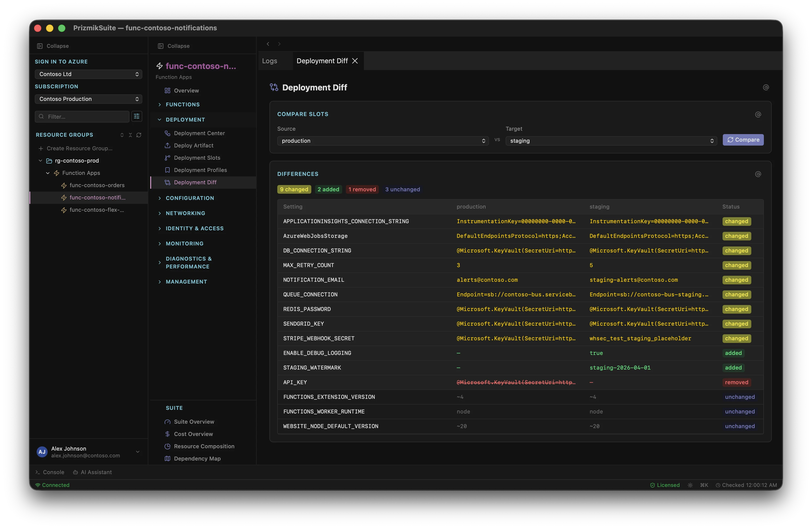Click the @ icon in Compare Slots panel
This screenshot has height=529, width=812.
point(758,114)
